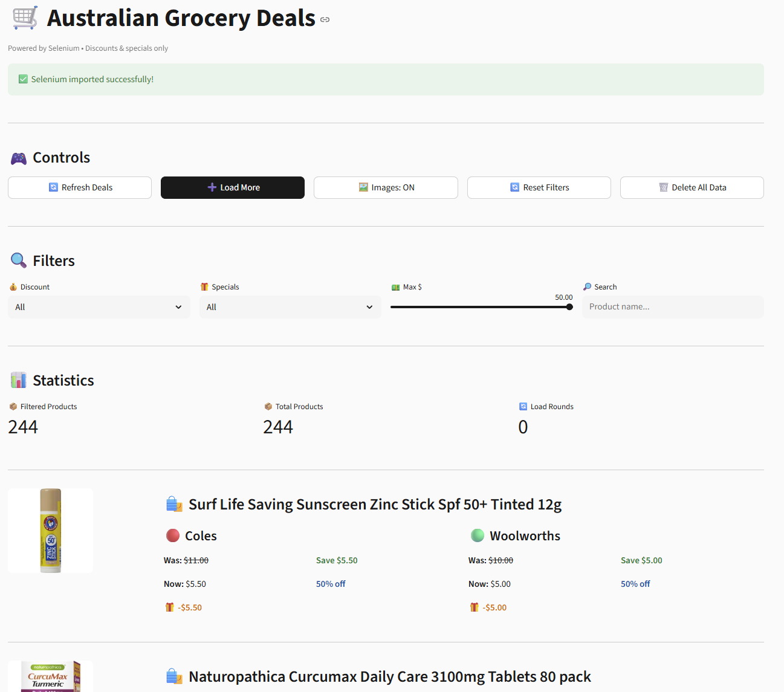Click the struck-through $11.00 price
This screenshot has width=784, height=692.
pos(196,560)
